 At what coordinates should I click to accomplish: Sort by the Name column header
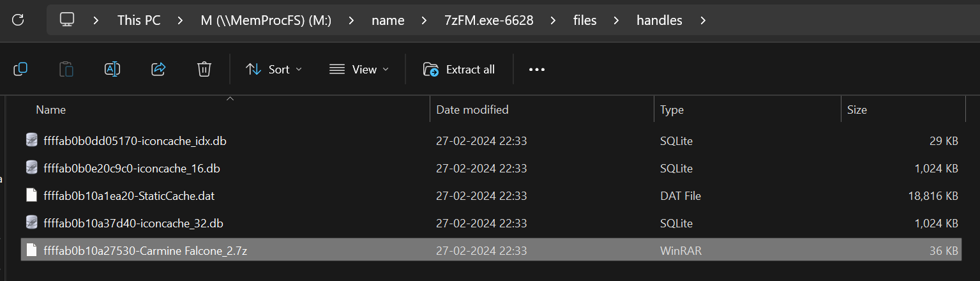[51, 110]
